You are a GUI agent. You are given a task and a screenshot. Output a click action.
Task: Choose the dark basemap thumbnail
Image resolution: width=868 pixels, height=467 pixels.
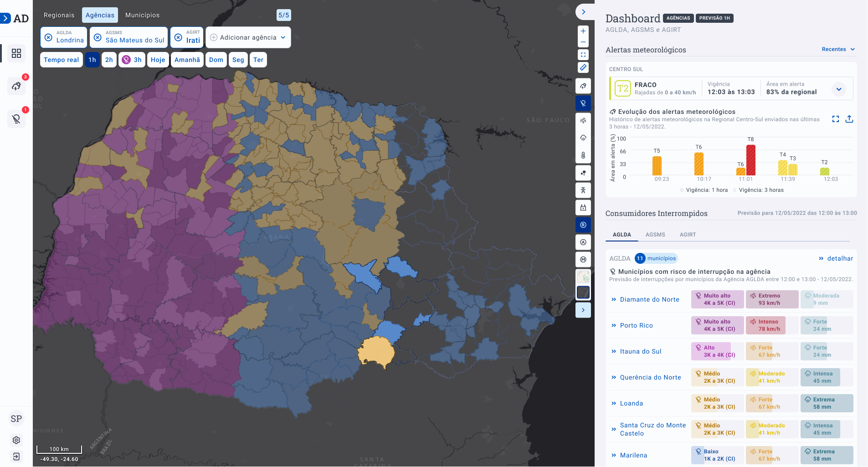click(x=583, y=293)
